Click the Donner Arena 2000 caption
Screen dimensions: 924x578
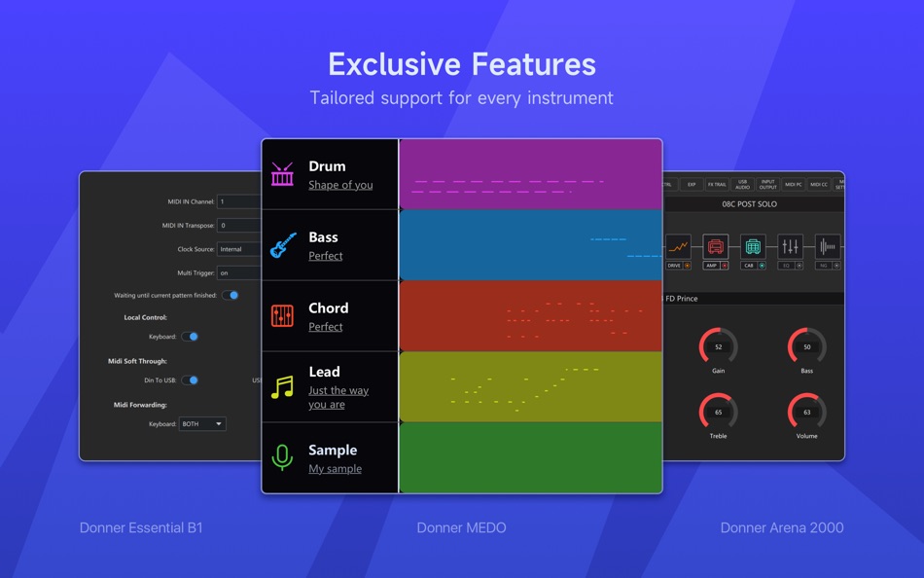tap(782, 527)
